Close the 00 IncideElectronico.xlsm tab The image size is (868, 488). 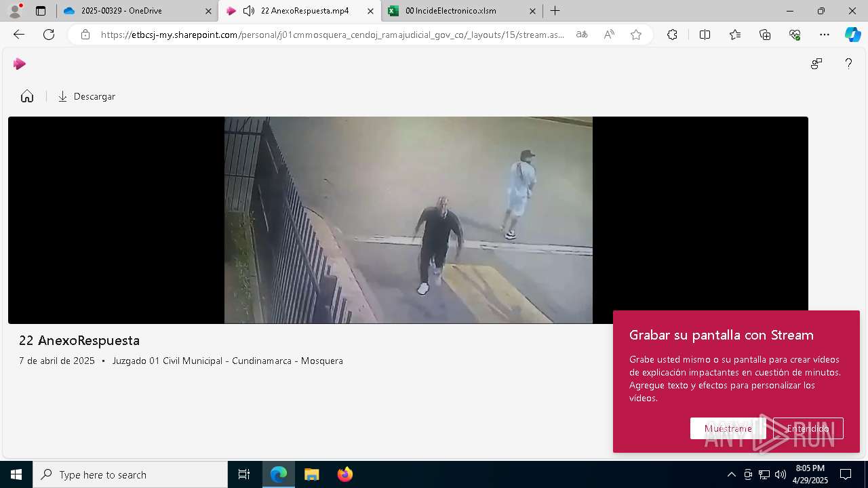pyautogui.click(x=532, y=11)
